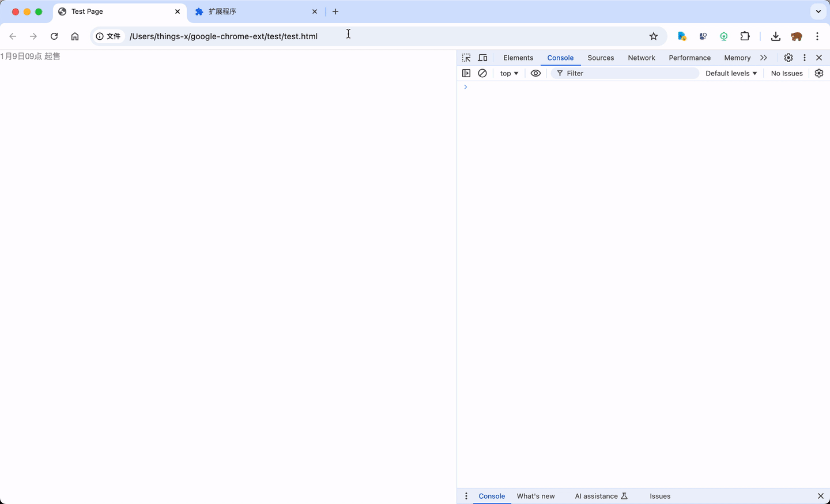Open the Issues drawer tab
Screen dimensions: 830x504
660,496
